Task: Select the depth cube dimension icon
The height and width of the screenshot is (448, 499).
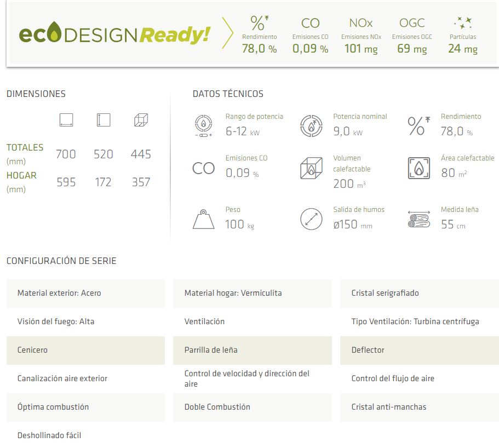Action: 141,120
